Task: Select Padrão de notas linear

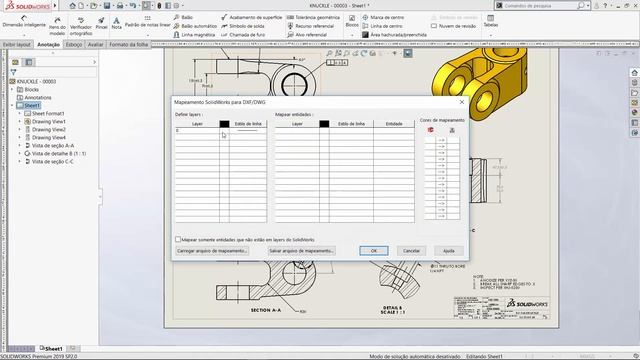Action: tap(147, 22)
